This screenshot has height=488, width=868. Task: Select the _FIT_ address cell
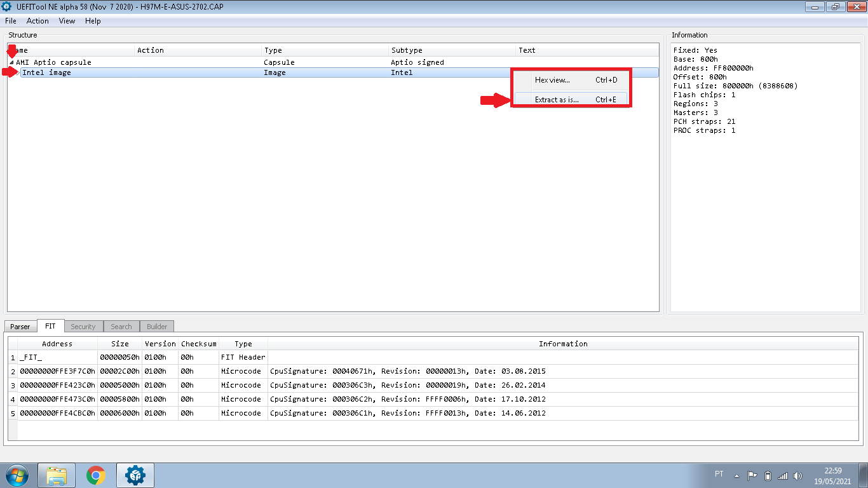point(57,357)
